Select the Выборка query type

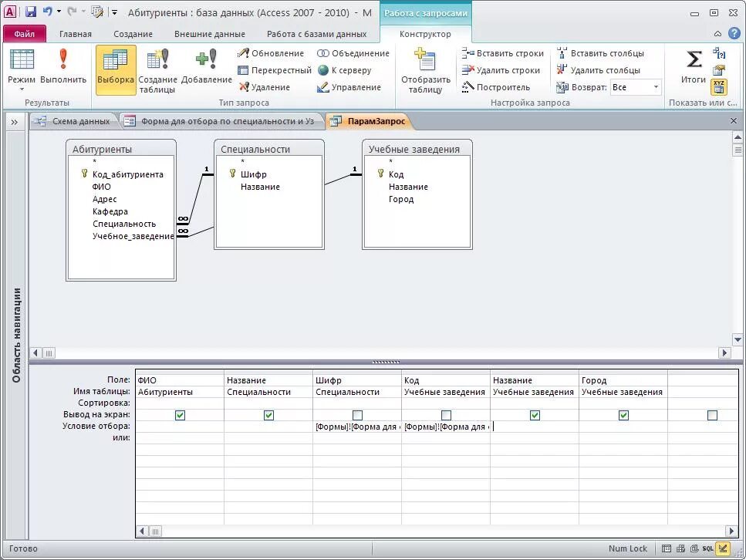116,69
